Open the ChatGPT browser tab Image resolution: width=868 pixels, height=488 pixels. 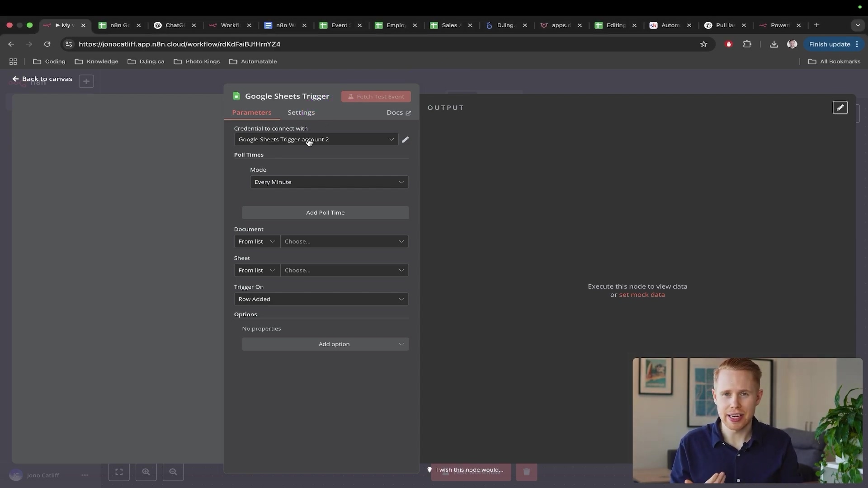click(x=175, y=25)
